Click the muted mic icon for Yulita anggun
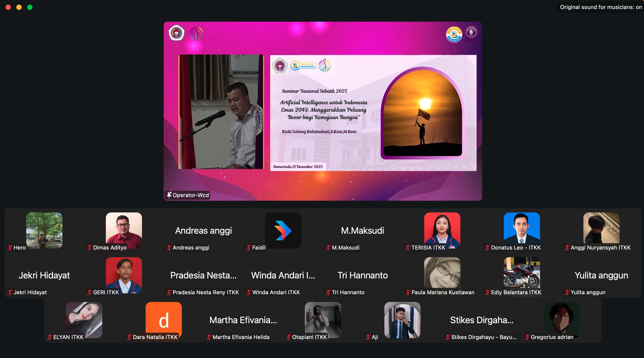 tap(567, 292)
